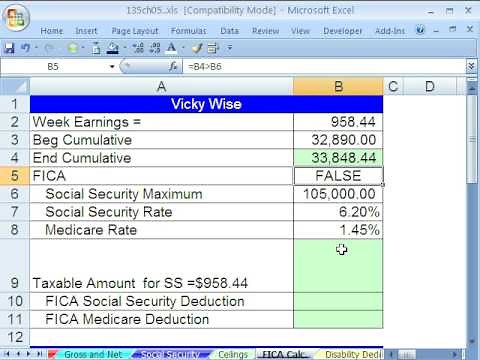This screenshot has width=480, height=360.
Task: Select row 5 header
Action: tap(15, 176)
